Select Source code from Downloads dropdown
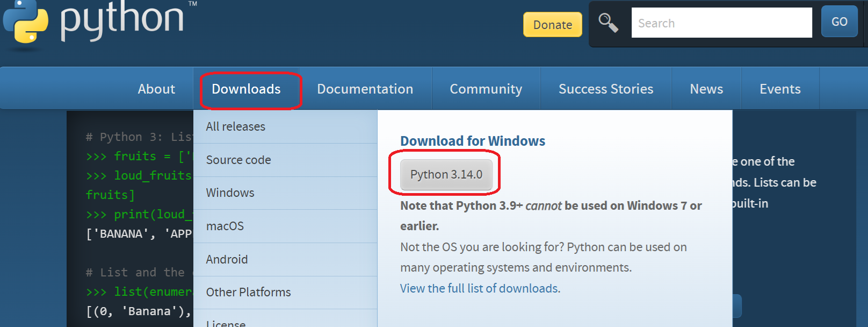Viewport: 868px width, 327px height. tap(238, 160)
